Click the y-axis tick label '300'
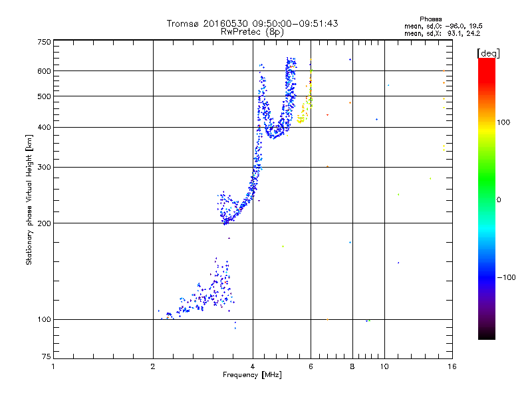This screenshot has height=399, width=532. pos(44,168)
